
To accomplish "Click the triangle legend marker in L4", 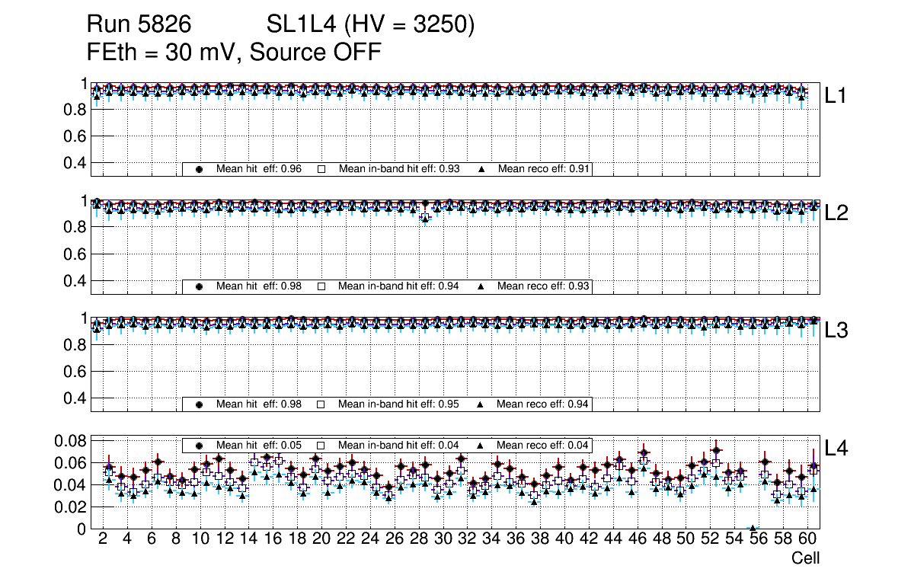I will 481,445.
